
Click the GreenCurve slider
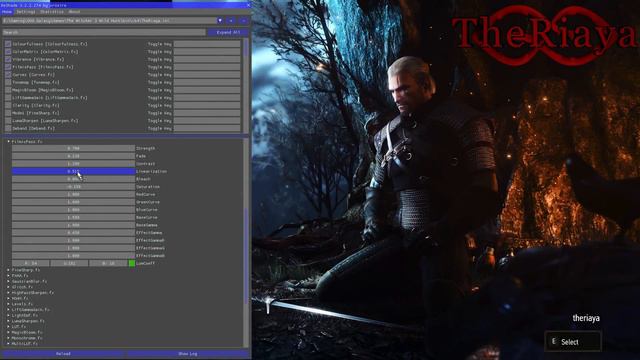tap(73, 202)
